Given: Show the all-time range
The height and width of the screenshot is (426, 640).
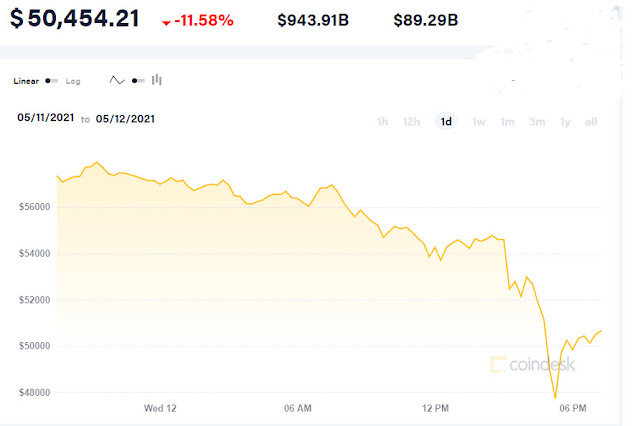Looking at the screenshot, I should pos(591,122).
